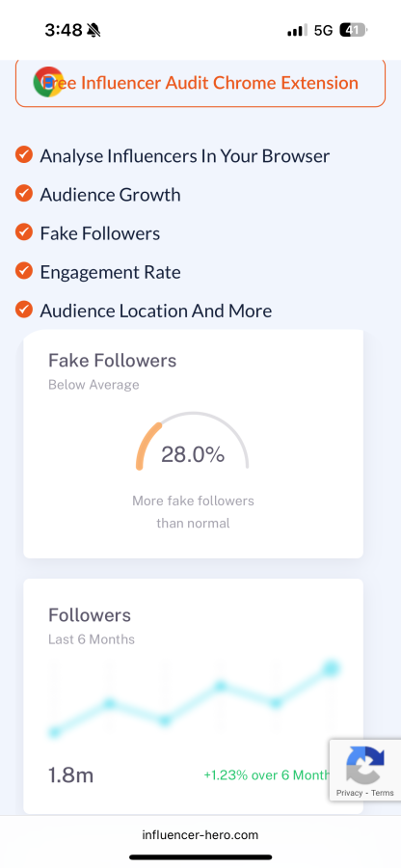401x868 pixels.
Task: Click the checkmark next to Audience Growth
Action: pyautogui.click(x=24, y=194)
